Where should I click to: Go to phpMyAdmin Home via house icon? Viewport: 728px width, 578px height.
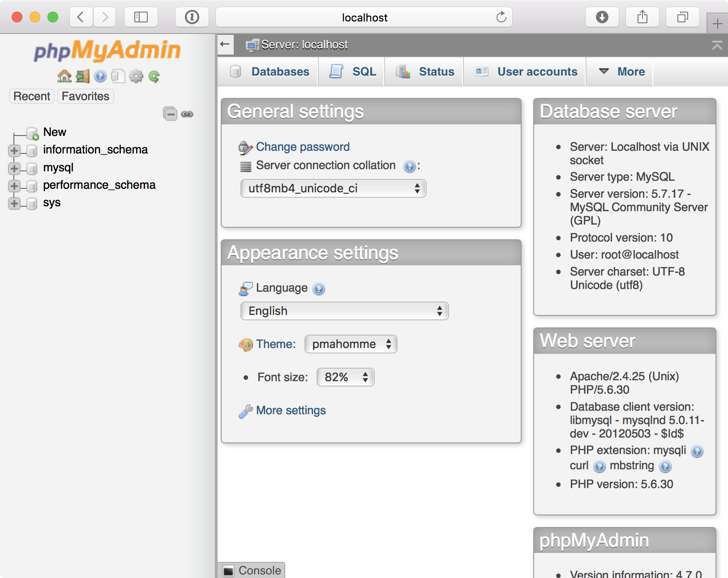[64, 76]
